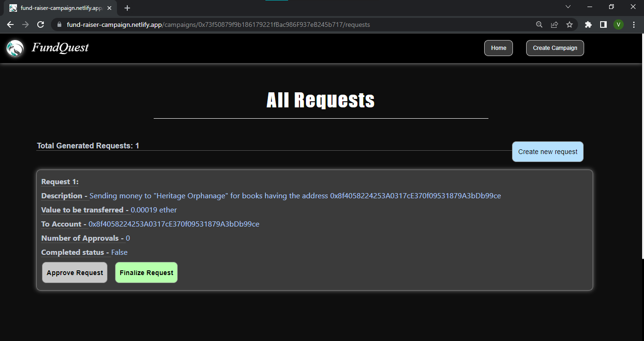This screenshot has width=644, height=341.
Task: Open the tab search chevron
Action: [568, 7]
